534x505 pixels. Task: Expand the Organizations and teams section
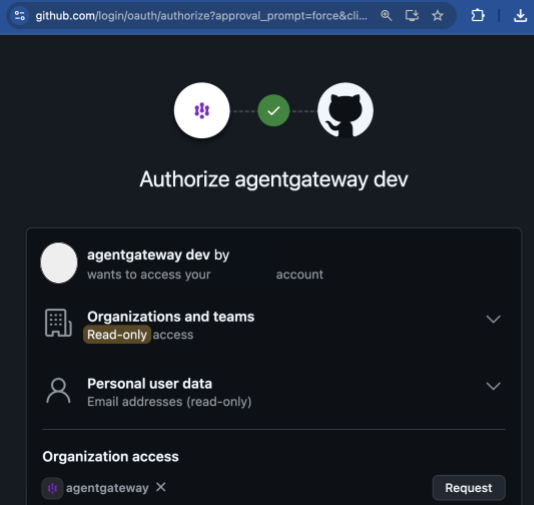tap(493, 319)
